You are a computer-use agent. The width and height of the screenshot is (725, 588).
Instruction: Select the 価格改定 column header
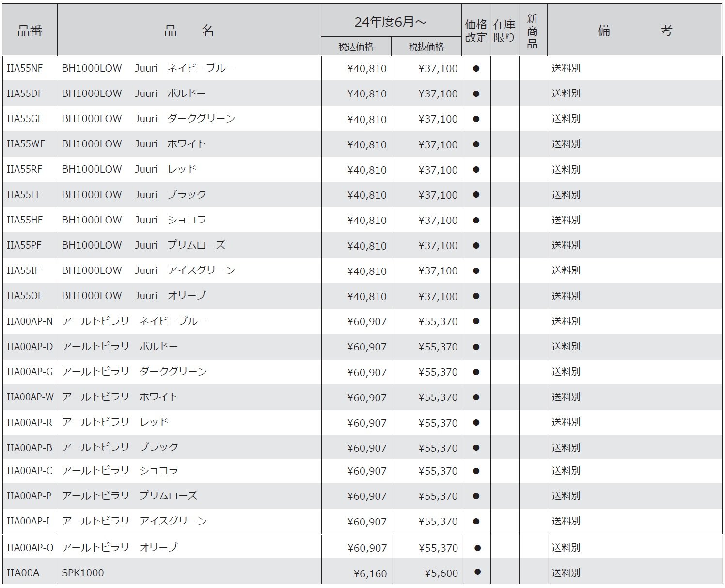click(x=476, y=31)
